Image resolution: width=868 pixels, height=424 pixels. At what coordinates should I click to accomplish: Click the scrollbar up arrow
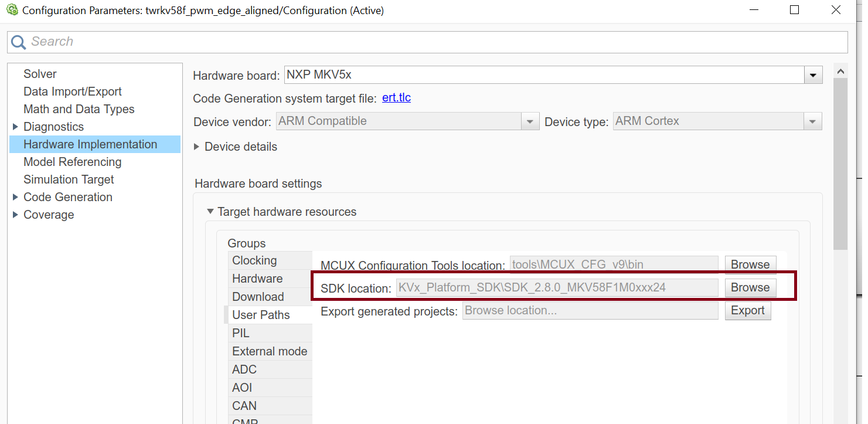pyautogui.click(x=840, y=72)
